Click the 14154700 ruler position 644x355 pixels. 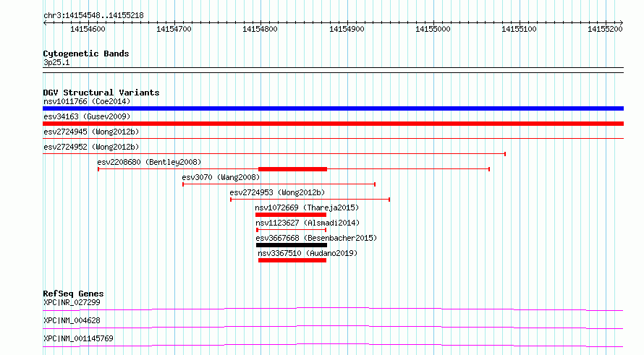(174, 29)
